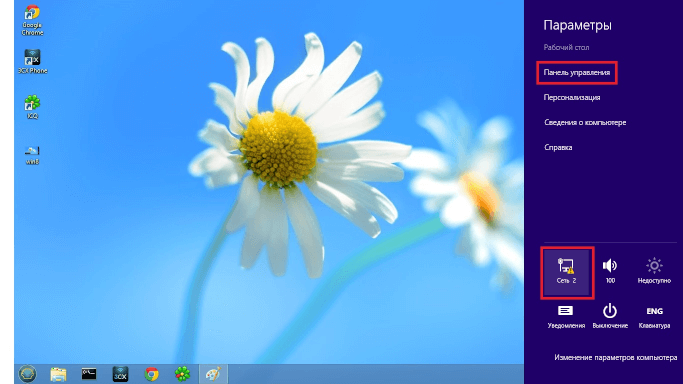The width and height of the screenshot is (683, 384).
Task: Open the Уведомления notifications icon
Action: point(566,317)
